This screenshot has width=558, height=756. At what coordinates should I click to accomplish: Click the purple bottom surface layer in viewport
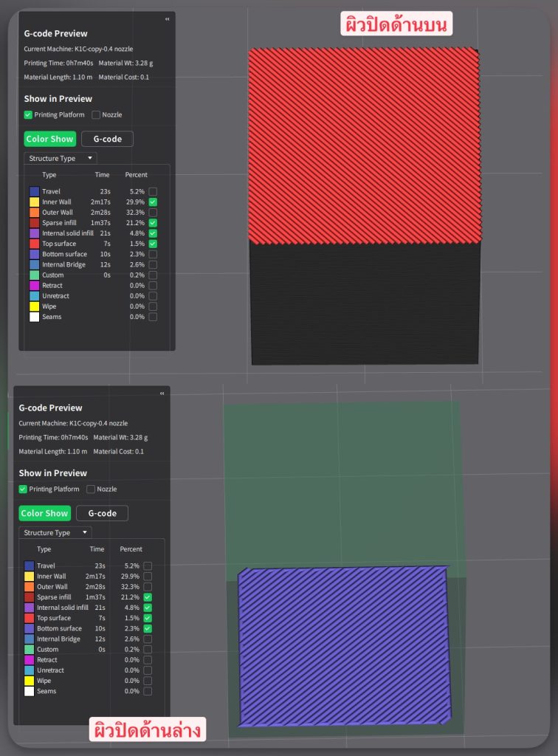click(x=343, y=646)
